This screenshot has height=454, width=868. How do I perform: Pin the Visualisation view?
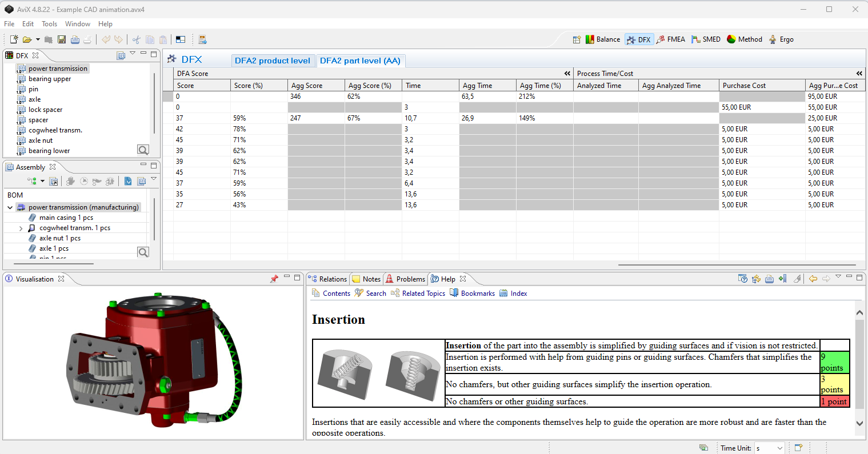coord(274,279)
